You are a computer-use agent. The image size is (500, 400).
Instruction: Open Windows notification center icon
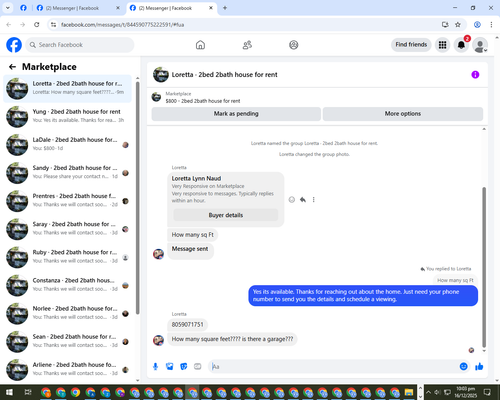point(487,392)
